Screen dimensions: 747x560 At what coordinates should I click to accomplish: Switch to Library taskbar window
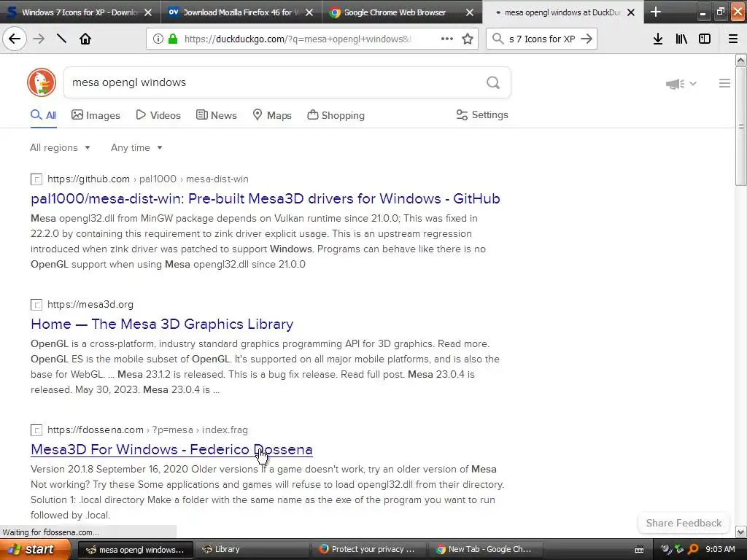point(252,549)
